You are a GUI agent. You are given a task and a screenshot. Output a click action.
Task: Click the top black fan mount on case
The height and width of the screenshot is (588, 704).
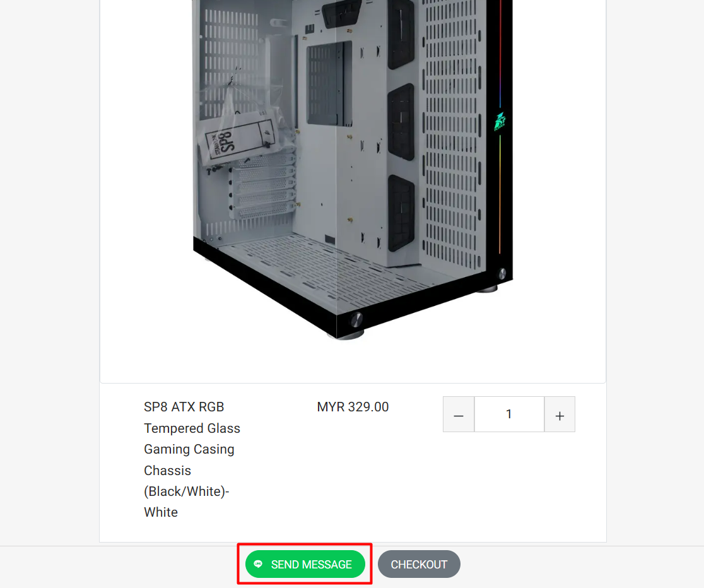pyautogui.click(x=401, y=33)
